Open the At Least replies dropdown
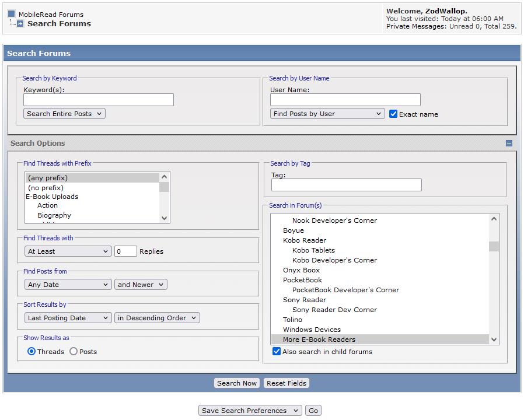The image size is (524, 420). click(x=68, y=251)
